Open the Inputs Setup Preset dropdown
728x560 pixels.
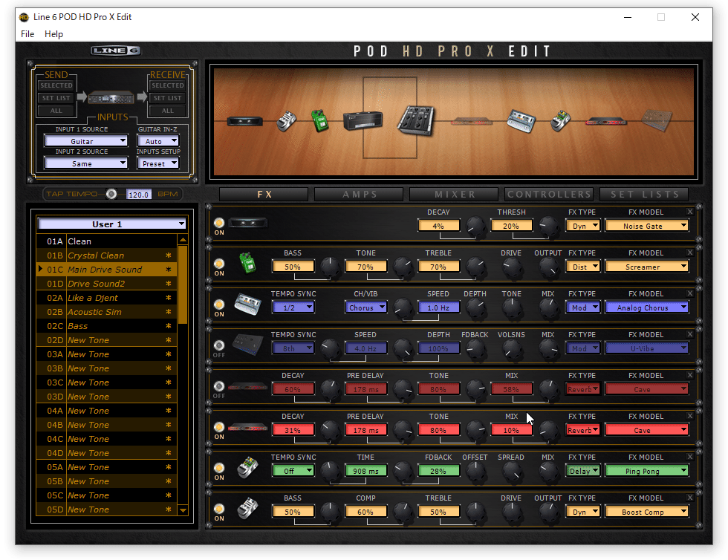pos(157,163)
